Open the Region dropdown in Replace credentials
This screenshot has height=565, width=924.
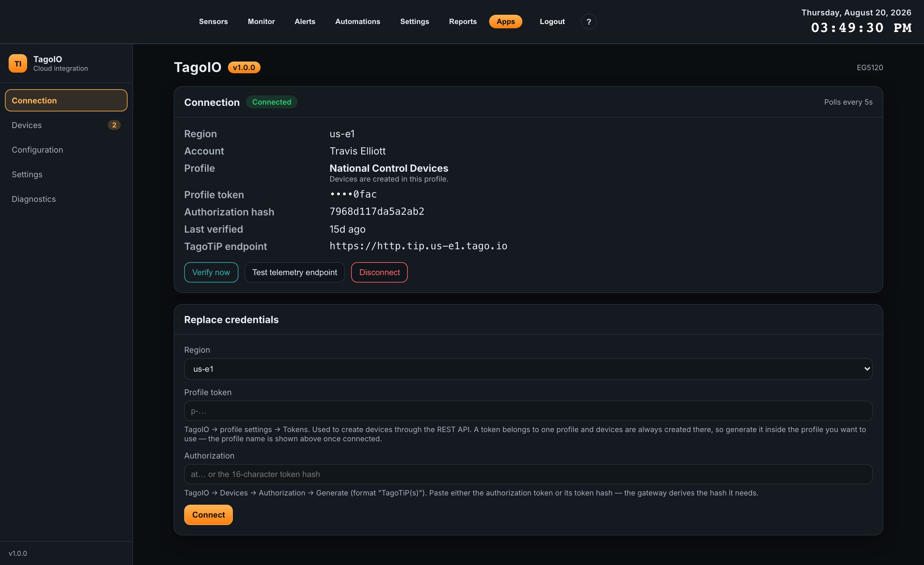[x=528, y=369]
